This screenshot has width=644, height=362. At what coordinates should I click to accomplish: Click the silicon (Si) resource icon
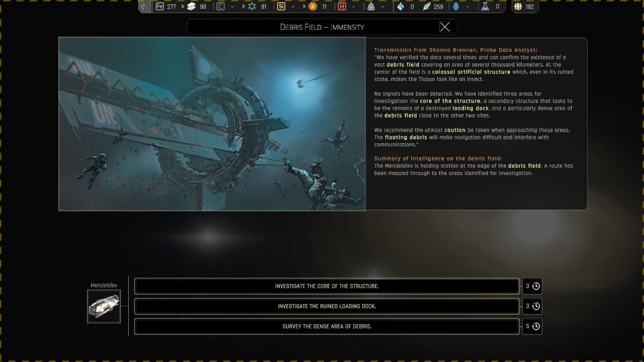281,7
